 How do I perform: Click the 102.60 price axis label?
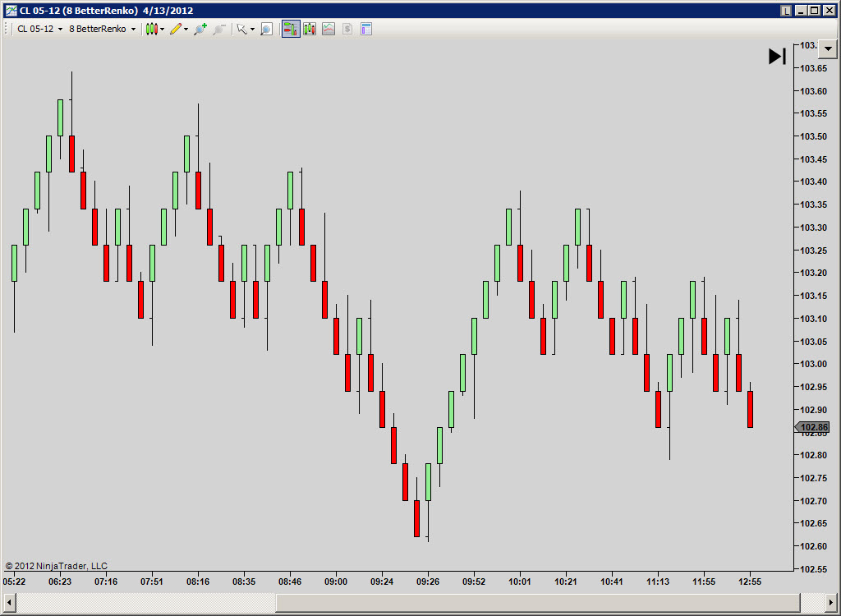pyautogui.click(x=813, y=546)
